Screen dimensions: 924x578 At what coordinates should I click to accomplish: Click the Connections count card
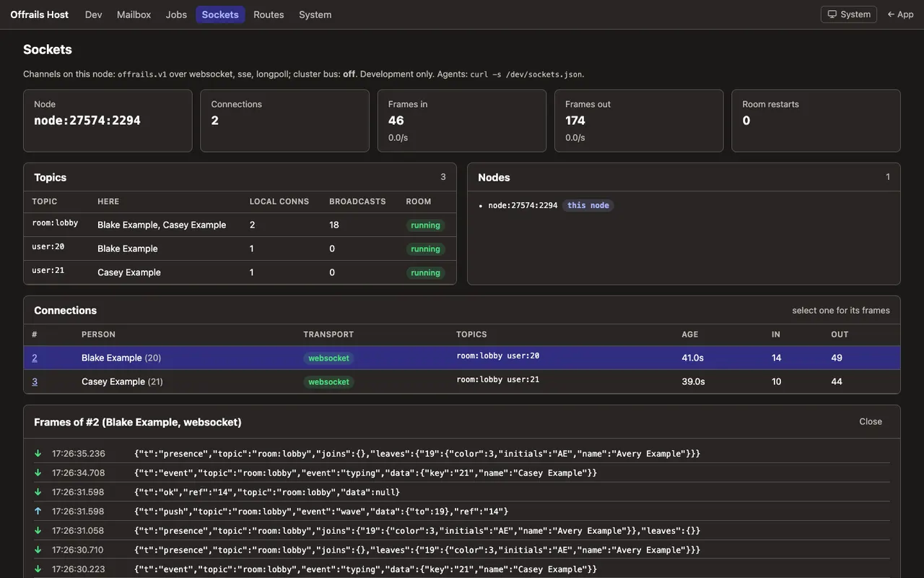click(x=284, y=121)
